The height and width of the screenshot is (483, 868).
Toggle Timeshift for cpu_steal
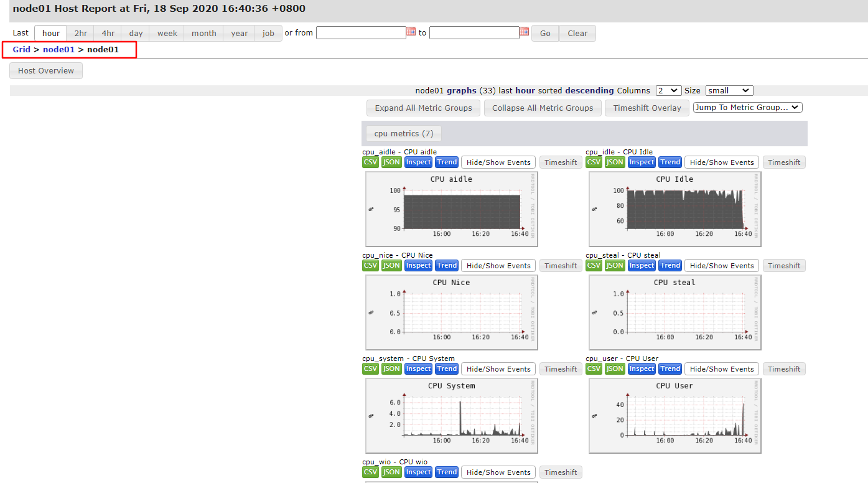(x=784, y=266)
